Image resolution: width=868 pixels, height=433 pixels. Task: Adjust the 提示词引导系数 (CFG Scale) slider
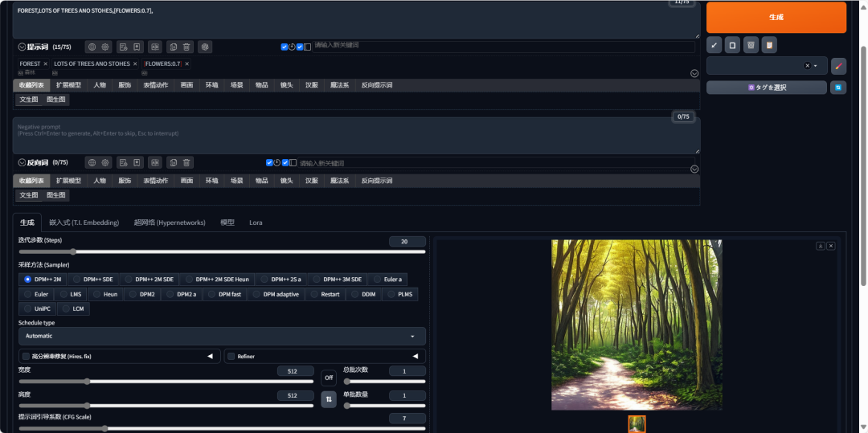222,428
